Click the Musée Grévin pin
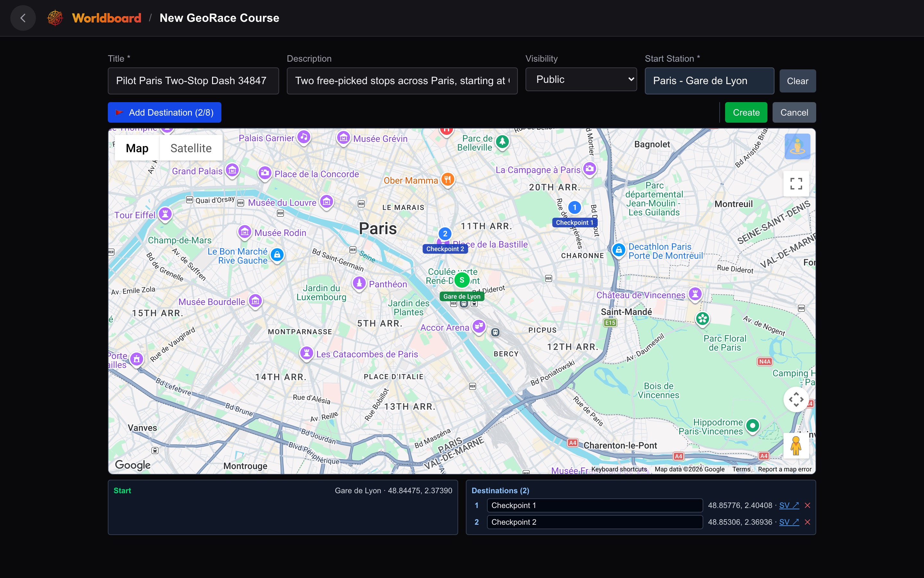Viewport: 924px width, 578px height. point(343,138)
